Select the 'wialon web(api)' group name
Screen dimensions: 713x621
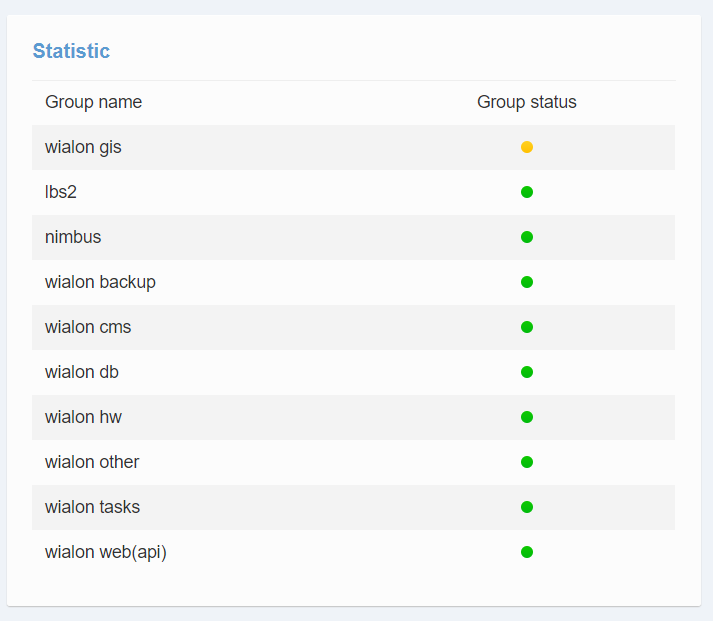[105, 552]
